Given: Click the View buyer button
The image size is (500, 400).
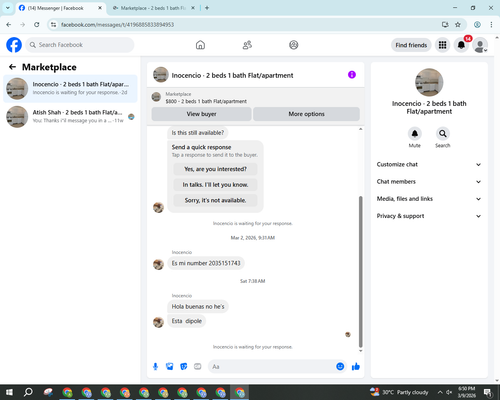Looking at the screenshot, I should coord(201,114).
